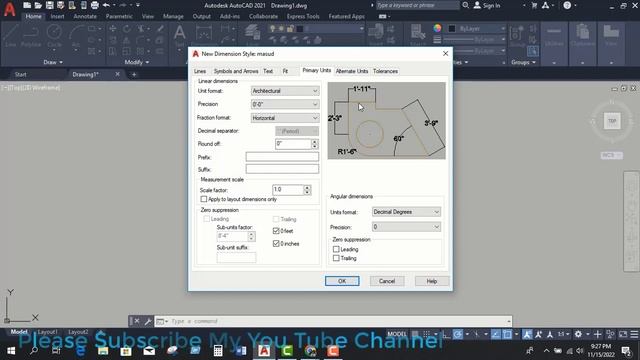Click the Match Properties icon in the ribbon
The width and height of the screenshot is (640, 360).
(418, 32)
